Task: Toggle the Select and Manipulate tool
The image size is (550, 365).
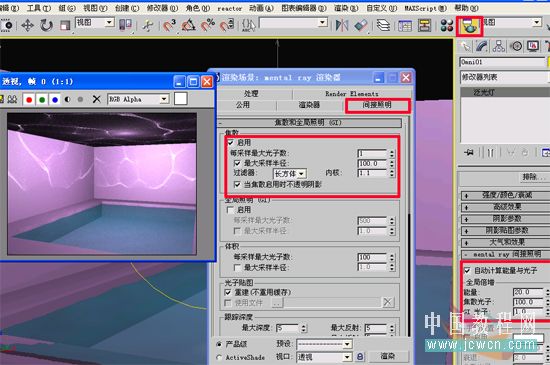Action: pyautogui.click(x=148, y=25)
